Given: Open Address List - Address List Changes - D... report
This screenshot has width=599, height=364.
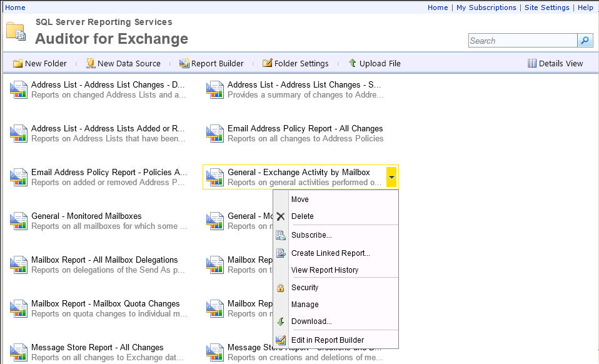Looking at the screenshot, I should [108, 85].
